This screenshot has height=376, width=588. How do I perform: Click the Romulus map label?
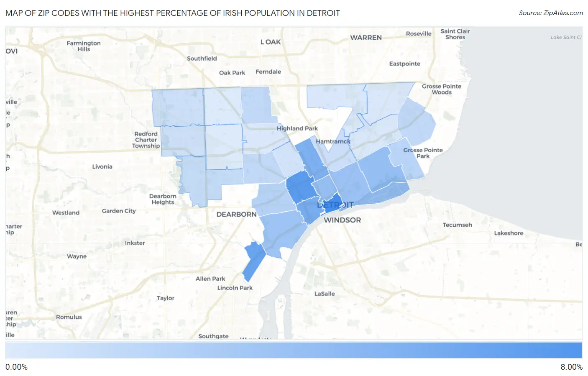69,317
